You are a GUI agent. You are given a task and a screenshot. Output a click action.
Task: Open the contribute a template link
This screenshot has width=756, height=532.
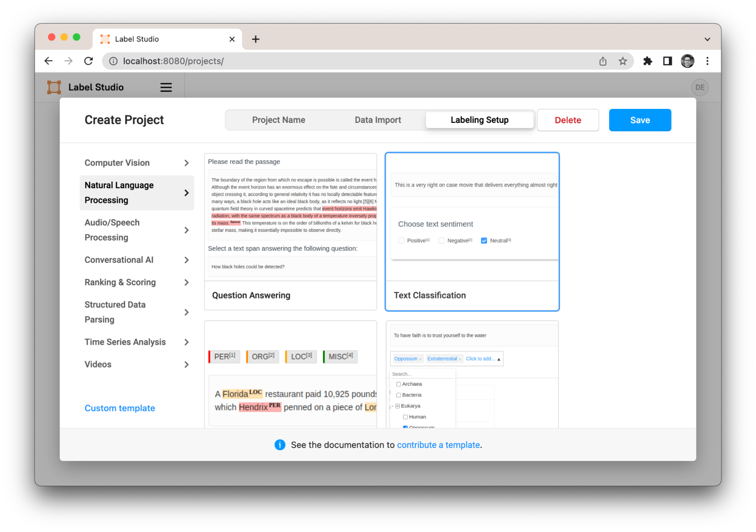(x=438, y=445)
